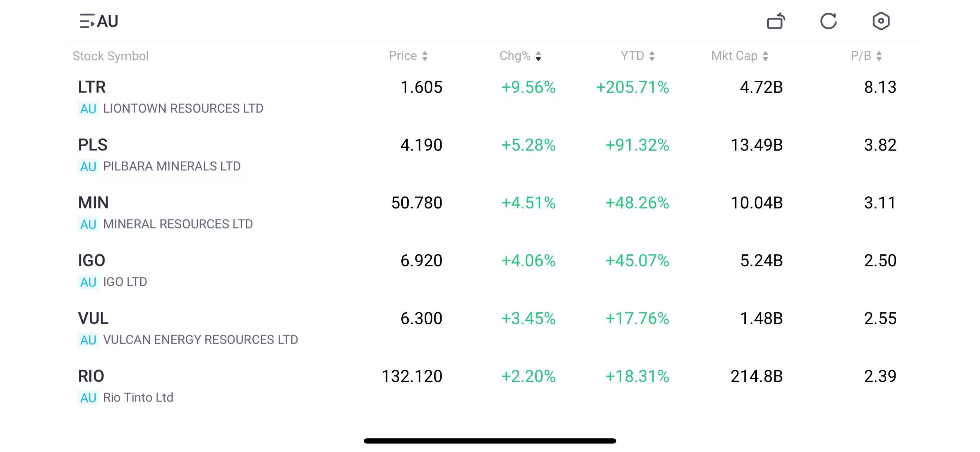Viewport: 980px width, 452px height.
Task: Sort by P/B ratio column
Action: [x=866, y=56]
